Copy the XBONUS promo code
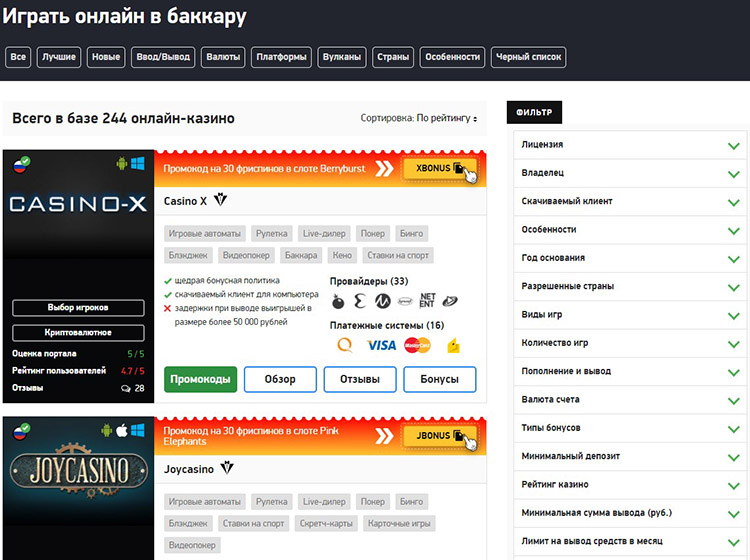Image resolution: width=750 pixels, height=560 pixels. click(x=440, y=168)
